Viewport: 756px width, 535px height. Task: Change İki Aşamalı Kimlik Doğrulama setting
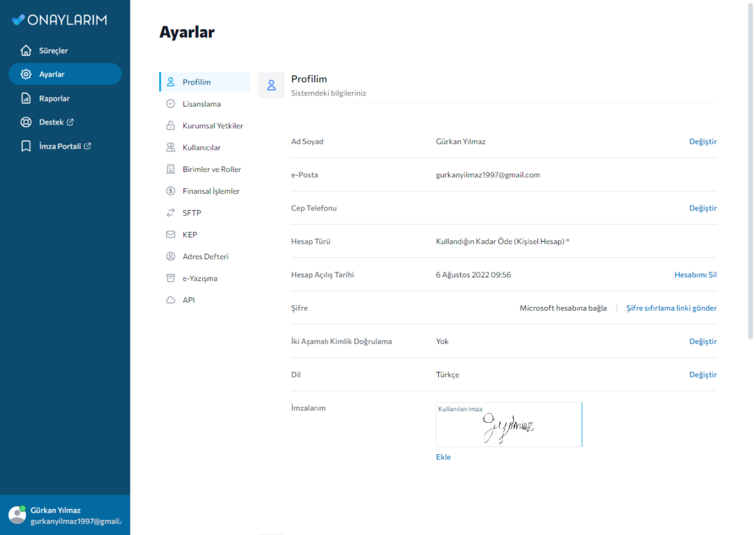pyautogui.click(x=703, y=341)
